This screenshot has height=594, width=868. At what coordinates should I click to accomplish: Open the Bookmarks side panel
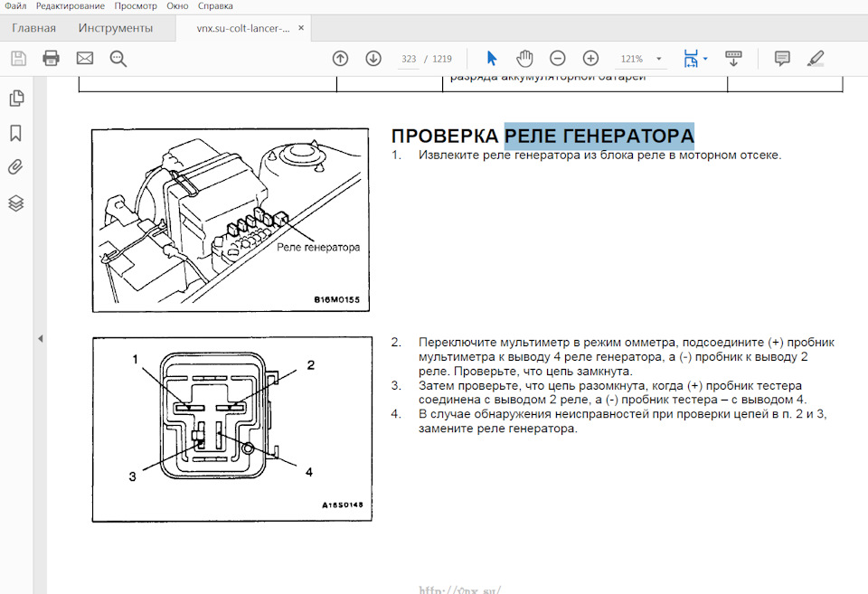tap(16, 133)
